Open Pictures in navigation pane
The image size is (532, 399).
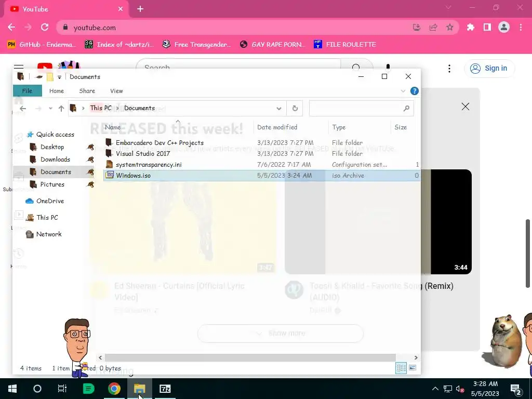(52, 184)
